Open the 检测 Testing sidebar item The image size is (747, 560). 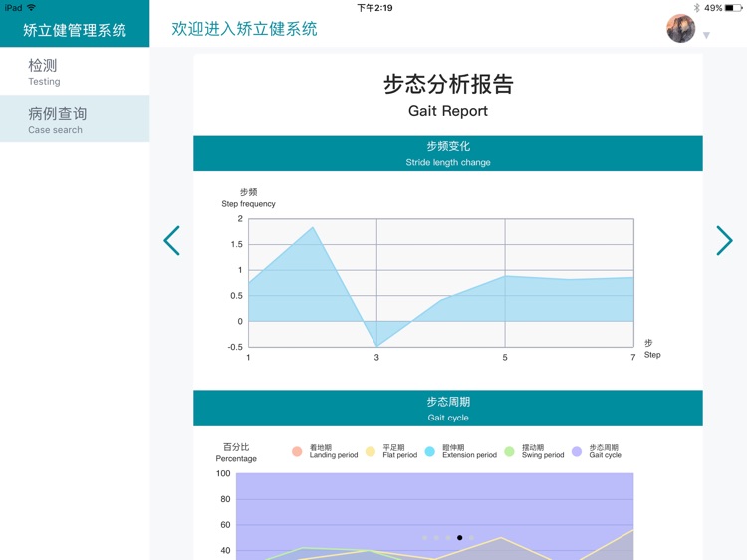[75, 71]
